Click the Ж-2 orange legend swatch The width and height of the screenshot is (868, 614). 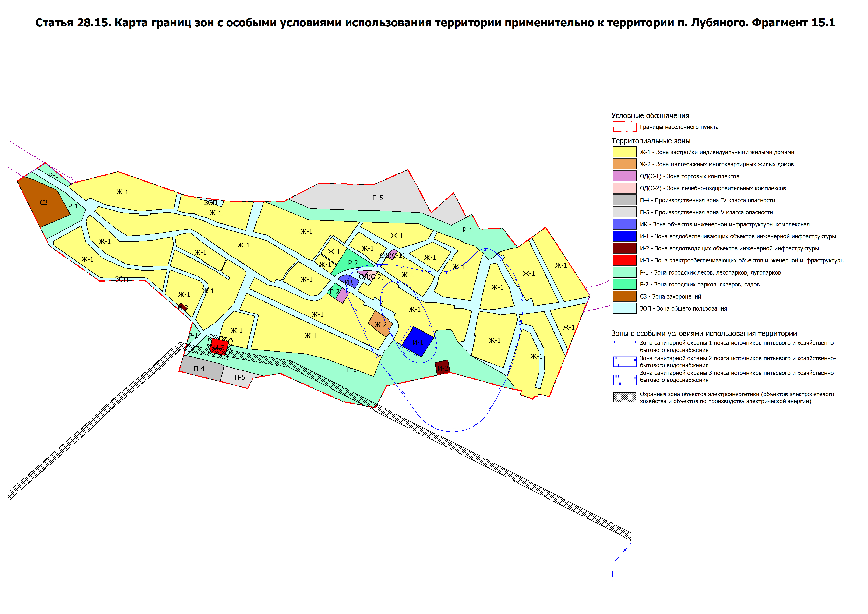[624, 164]
